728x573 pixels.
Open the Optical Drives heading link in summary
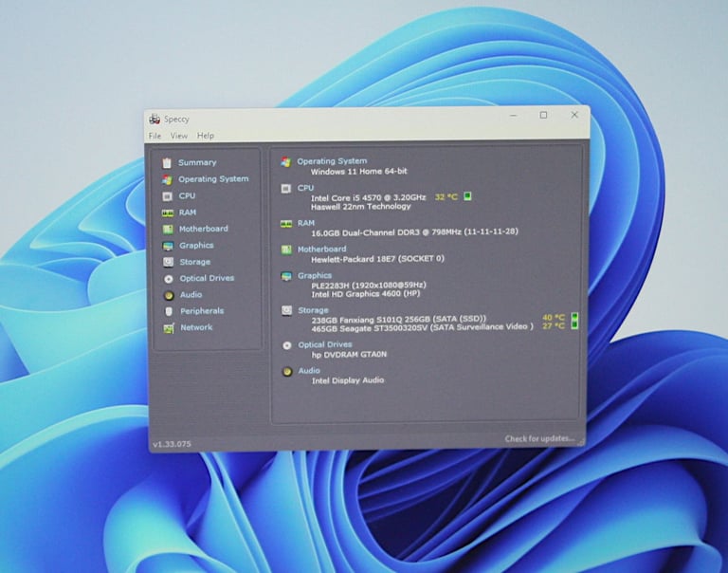tap(325, 344)
